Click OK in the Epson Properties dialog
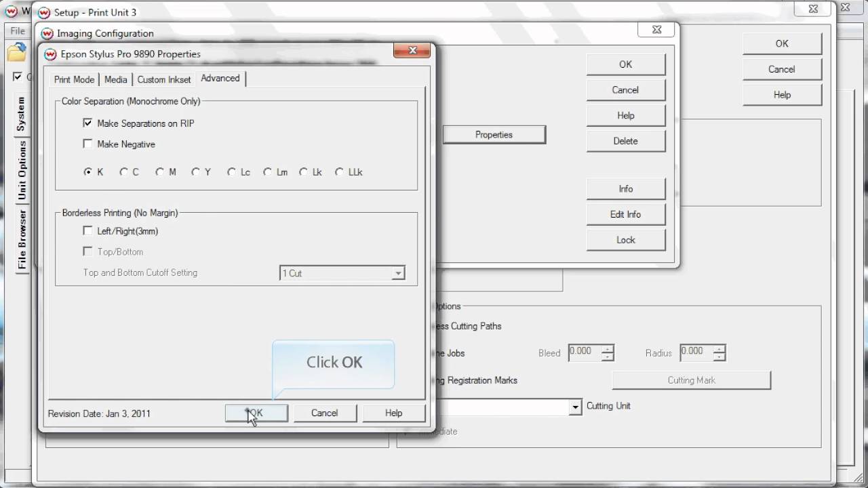The height and width of the screenshot is (488, 868). (256, 413)
